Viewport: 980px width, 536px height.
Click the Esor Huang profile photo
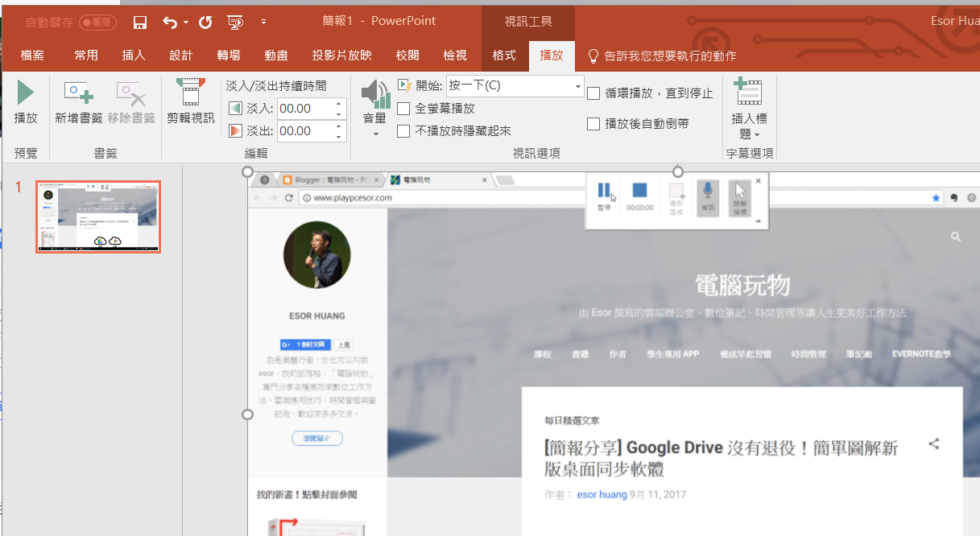(x=317, y=255)
